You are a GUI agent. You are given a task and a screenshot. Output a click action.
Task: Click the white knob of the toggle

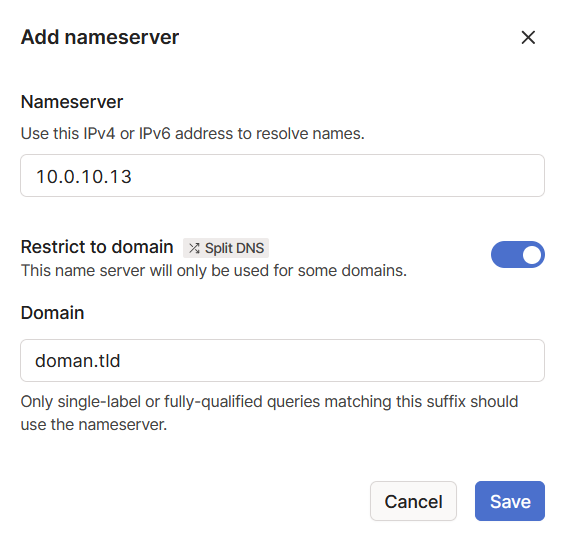tap(532, 255)
